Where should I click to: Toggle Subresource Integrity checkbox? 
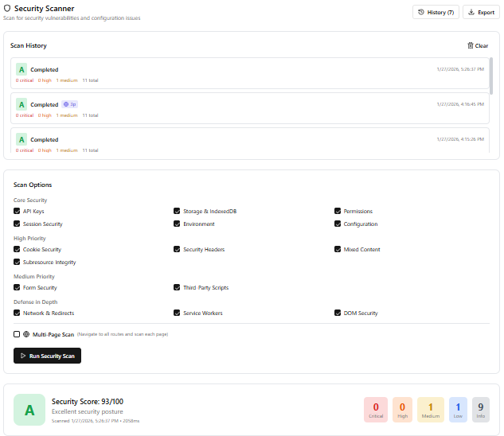pyautogui.click(x=17, y=262)
